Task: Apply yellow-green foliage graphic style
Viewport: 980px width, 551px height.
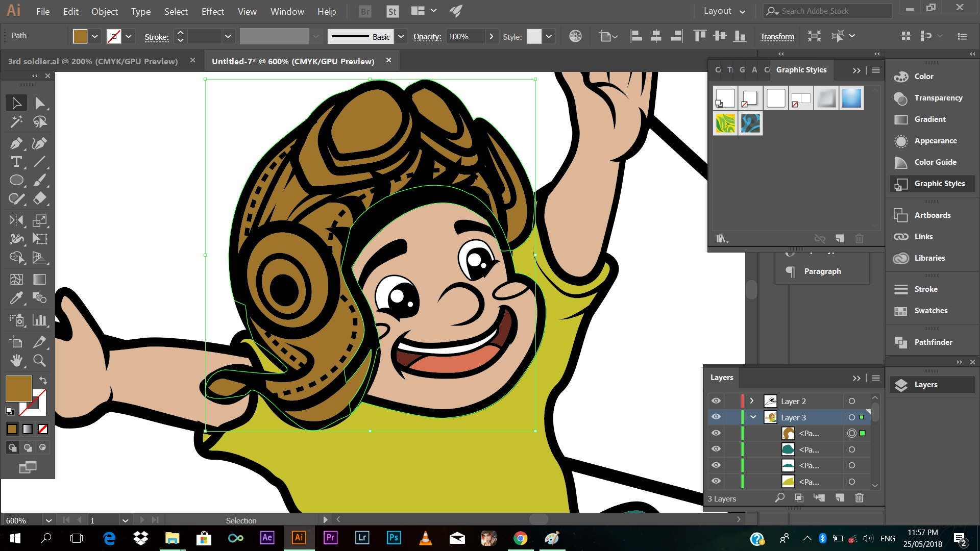Action: tap(725, 123)
